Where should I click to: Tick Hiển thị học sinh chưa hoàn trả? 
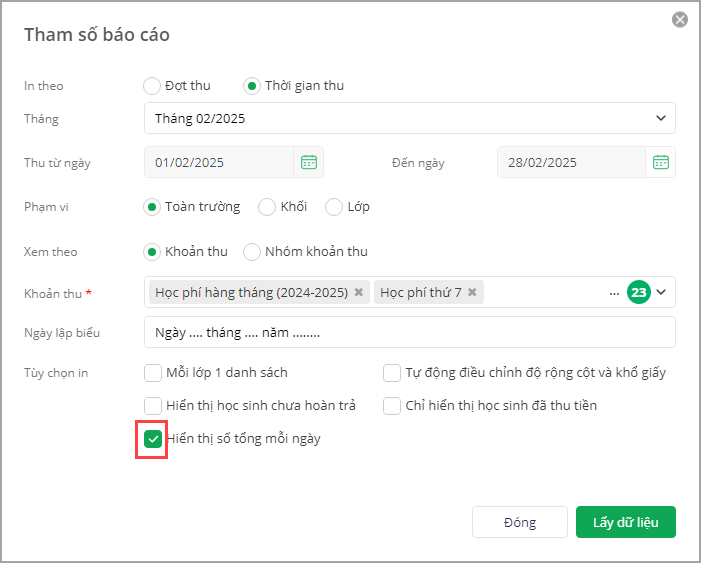click(x=153, y=405)
